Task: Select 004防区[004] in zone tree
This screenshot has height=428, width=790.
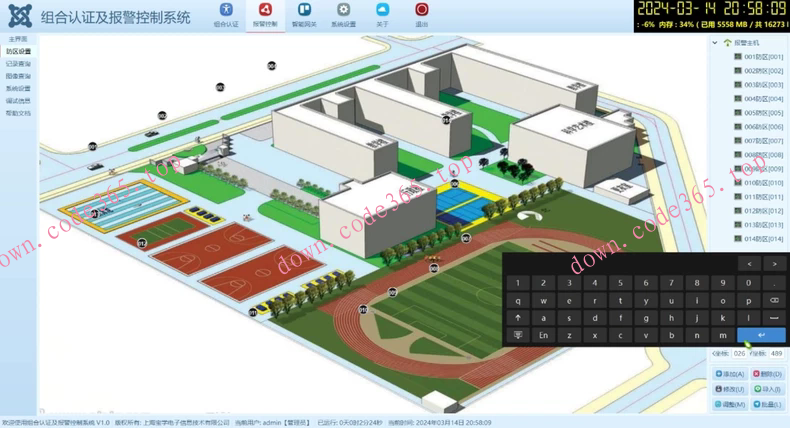Action: [763, 99]
